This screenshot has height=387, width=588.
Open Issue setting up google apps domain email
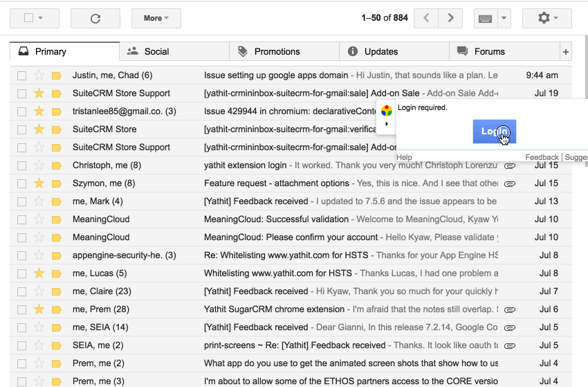(x=291, y=75)
